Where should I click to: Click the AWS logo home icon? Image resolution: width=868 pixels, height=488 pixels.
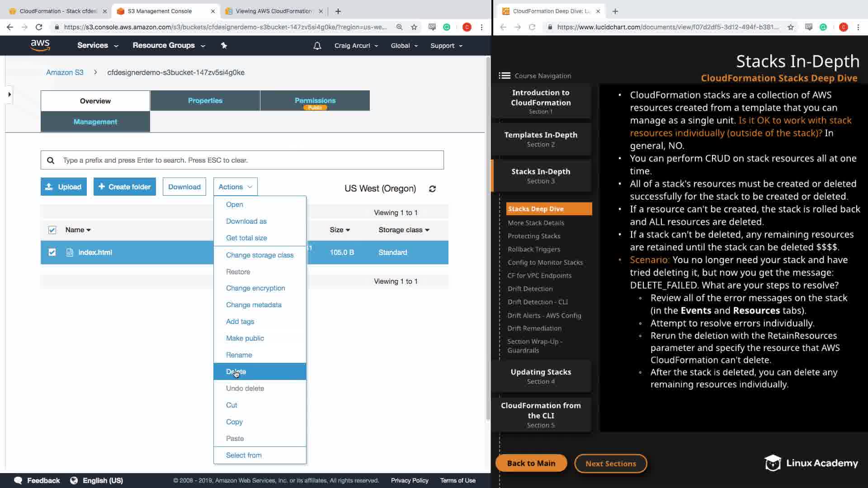(x=40, y=45)
